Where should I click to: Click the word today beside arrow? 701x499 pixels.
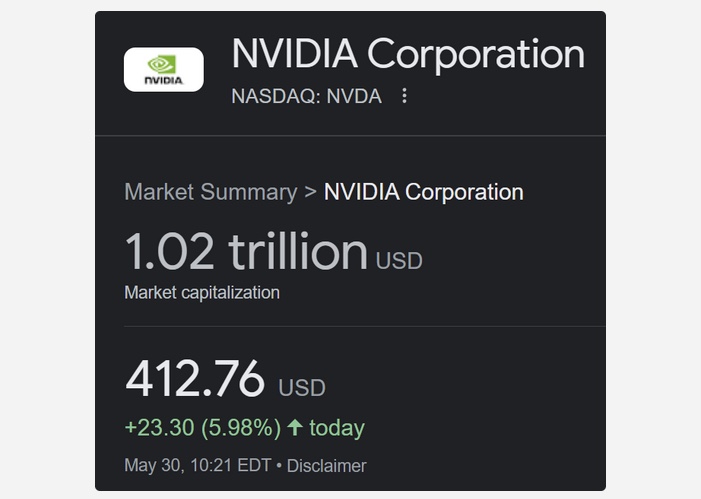click(x=337, y=427)
